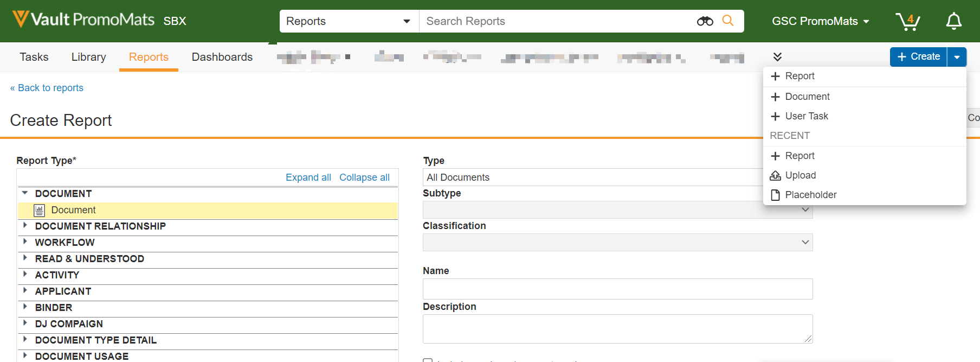Screen dimensions: 980x362
Task: Choose Placeholder in the Create menu
Action: (x=810, y=195)
